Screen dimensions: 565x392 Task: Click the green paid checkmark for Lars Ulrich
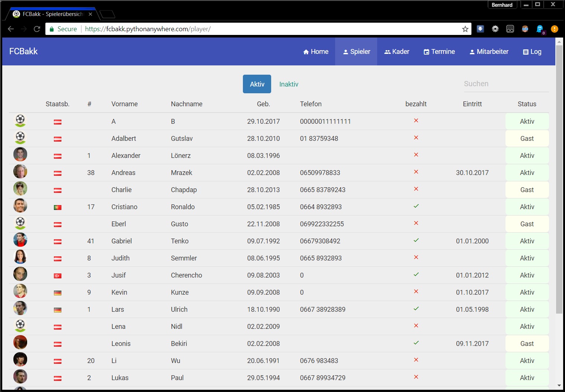pyautogui.click(x=416, y=309)
